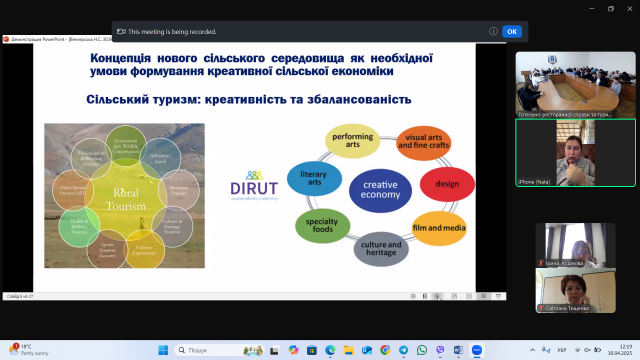Launch Viber from the taskbar

coord(440,350)
